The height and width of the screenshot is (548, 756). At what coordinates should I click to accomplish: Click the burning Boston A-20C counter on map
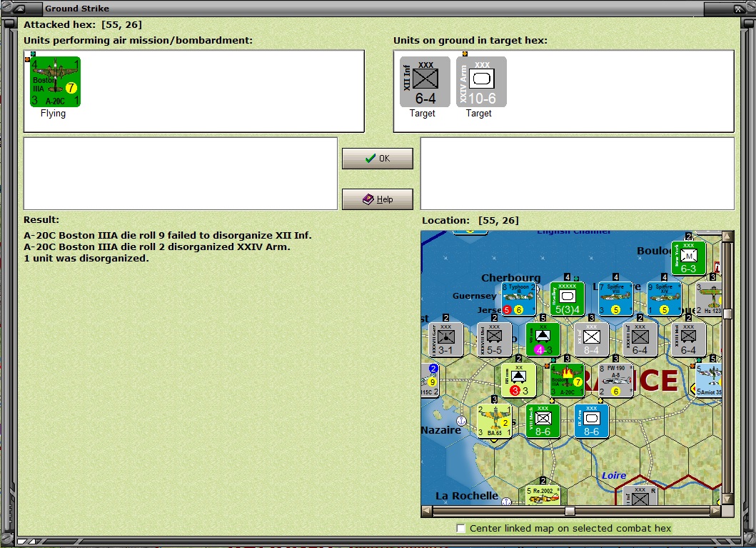tap(567, 381)
